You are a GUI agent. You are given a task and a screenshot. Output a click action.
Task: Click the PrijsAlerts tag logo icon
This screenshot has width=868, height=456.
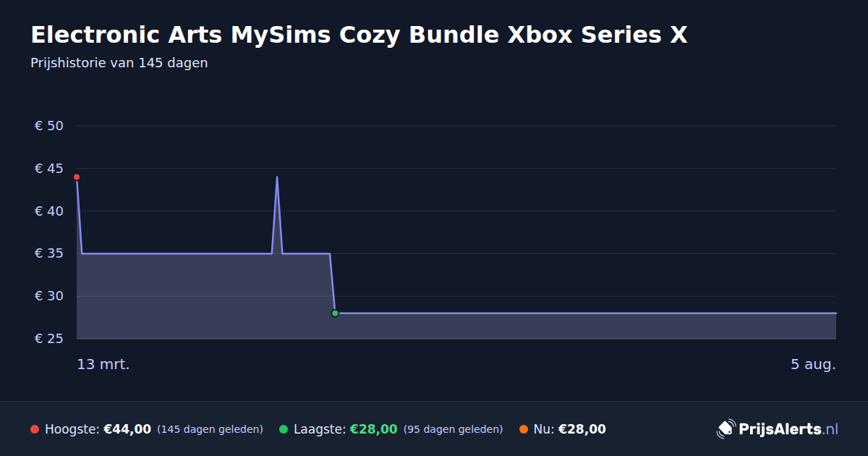click(726, 429)
